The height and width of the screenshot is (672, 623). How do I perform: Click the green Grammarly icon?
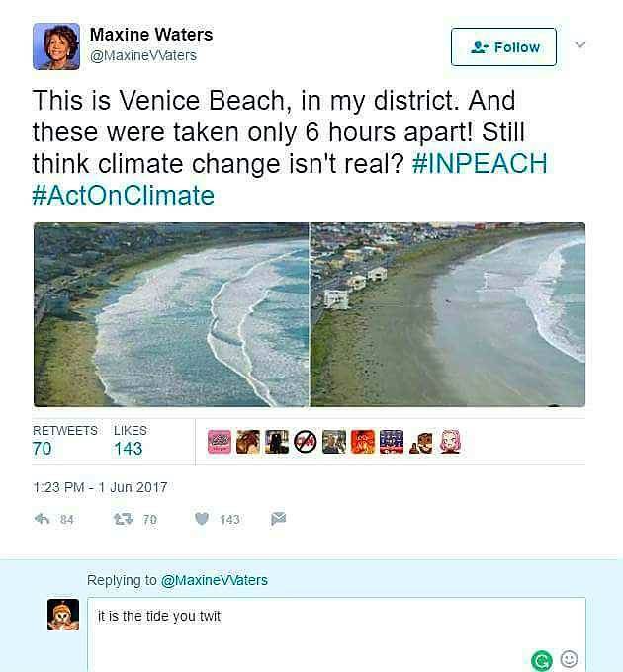[541, 659]
